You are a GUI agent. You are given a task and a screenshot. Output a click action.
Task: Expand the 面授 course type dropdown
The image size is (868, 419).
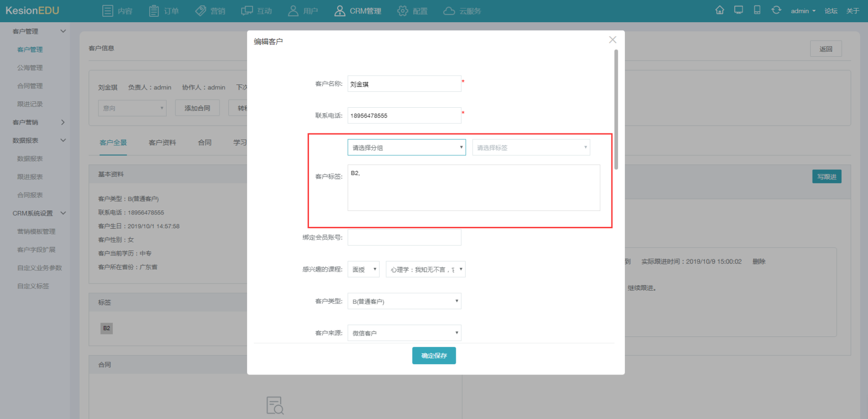pos(363,269)
